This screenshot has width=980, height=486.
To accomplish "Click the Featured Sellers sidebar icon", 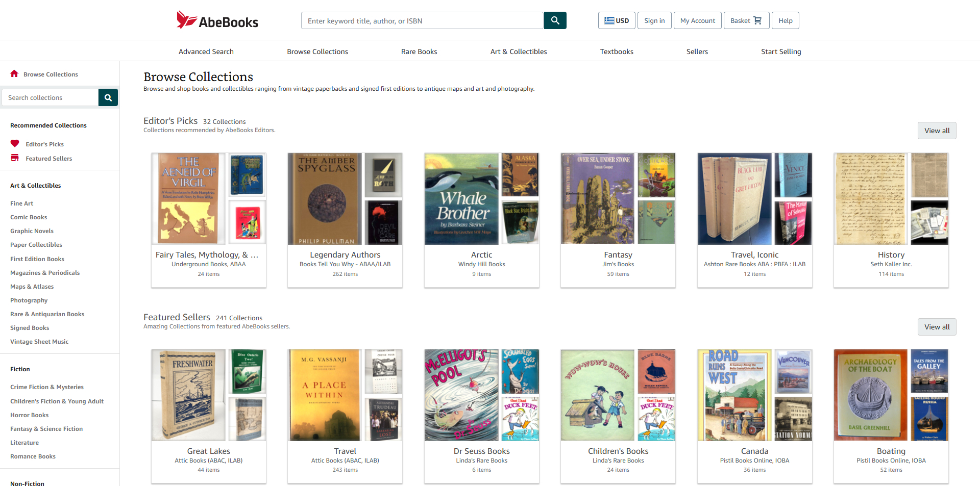I will [15, 158].
